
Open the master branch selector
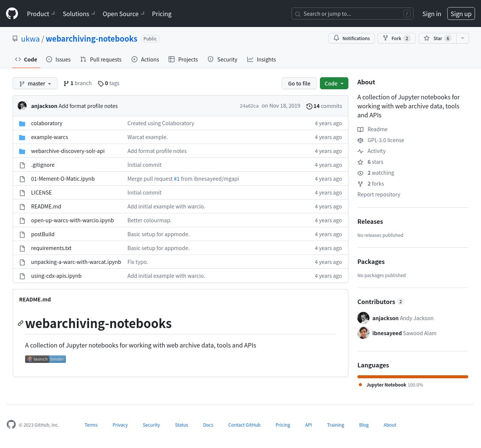35,83
